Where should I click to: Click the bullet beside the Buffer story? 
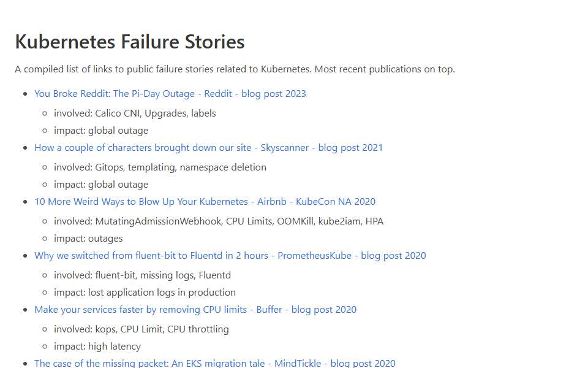[x=25, y=310]
